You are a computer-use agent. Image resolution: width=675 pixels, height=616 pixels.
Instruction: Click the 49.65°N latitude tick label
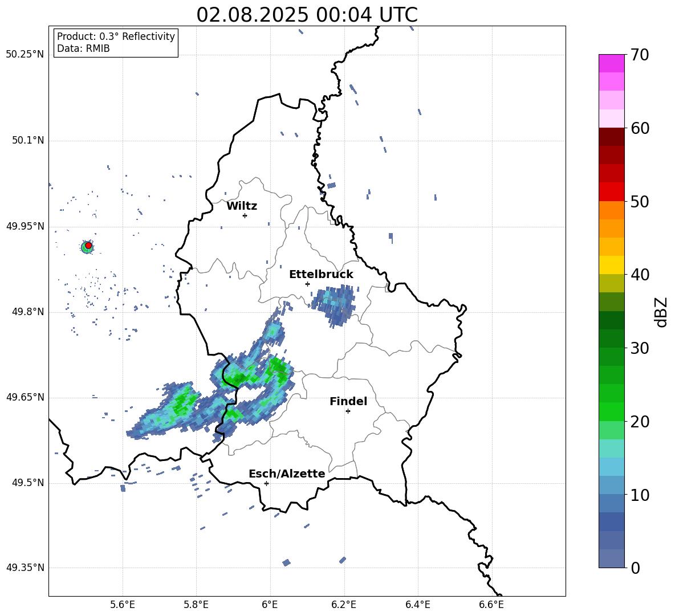pos(25,397)
